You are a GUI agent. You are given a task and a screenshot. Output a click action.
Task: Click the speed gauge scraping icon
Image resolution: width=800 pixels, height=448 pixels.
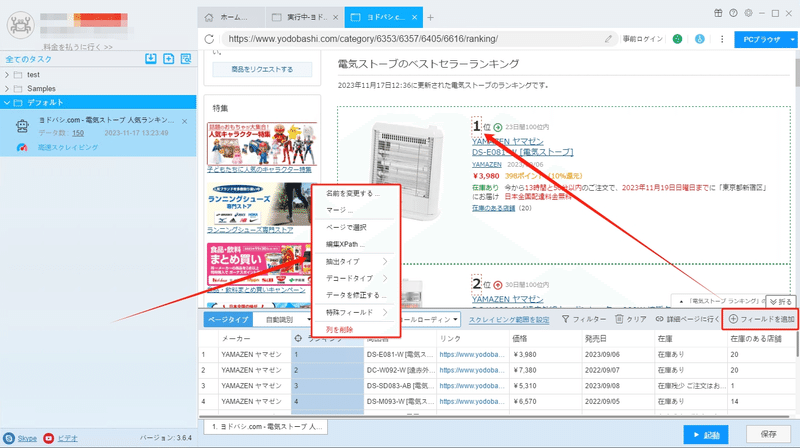[21, 147]
